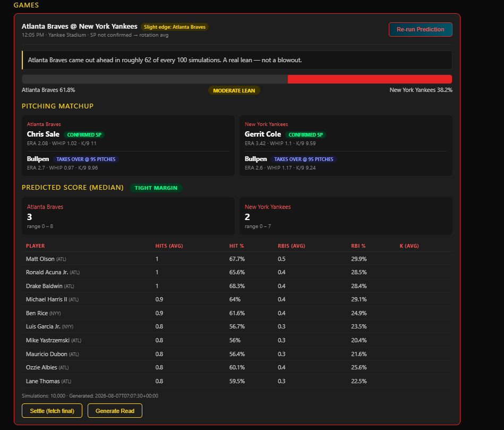The width and height of the screenshot is (504, 430).
Task: Click the RBIS (AVG) column header
Action: point(292,246)
